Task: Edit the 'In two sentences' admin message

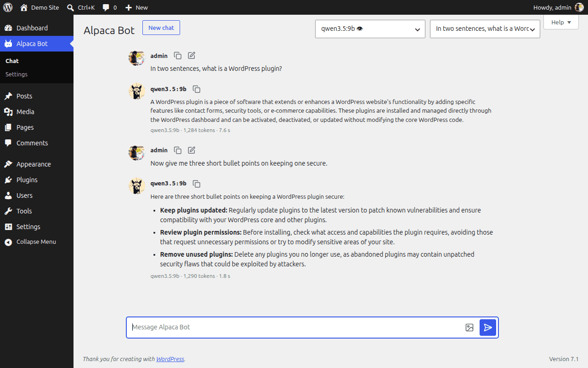Action: [192, 56]
